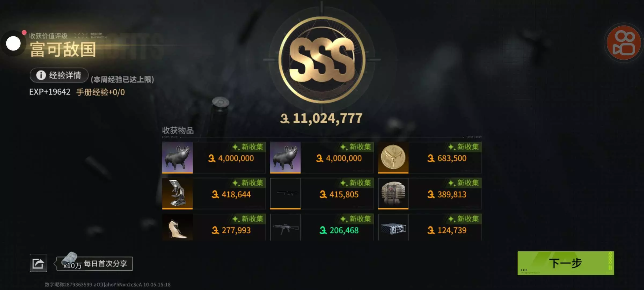Select the second black pig statue
Viewport: 644px width, 290px height.
[285, 158]
